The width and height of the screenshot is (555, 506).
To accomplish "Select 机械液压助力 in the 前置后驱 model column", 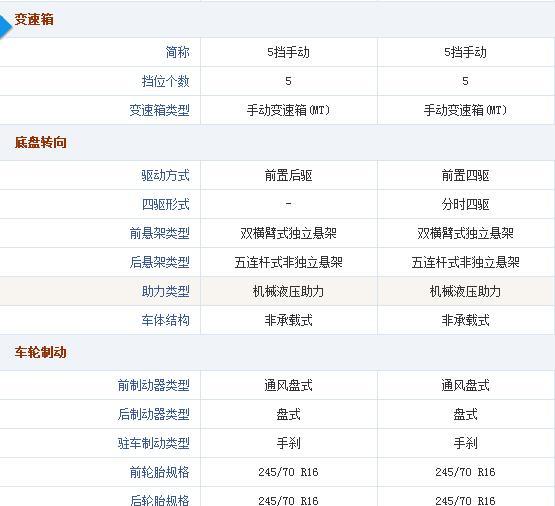I will click(x=288, y=292).
